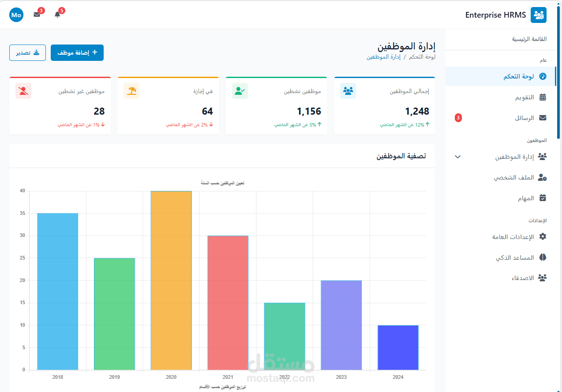Click the 2019 green chart bar
Image resolution: width=562 pixels, height=392 pixels.
click(x=114, y=314)
